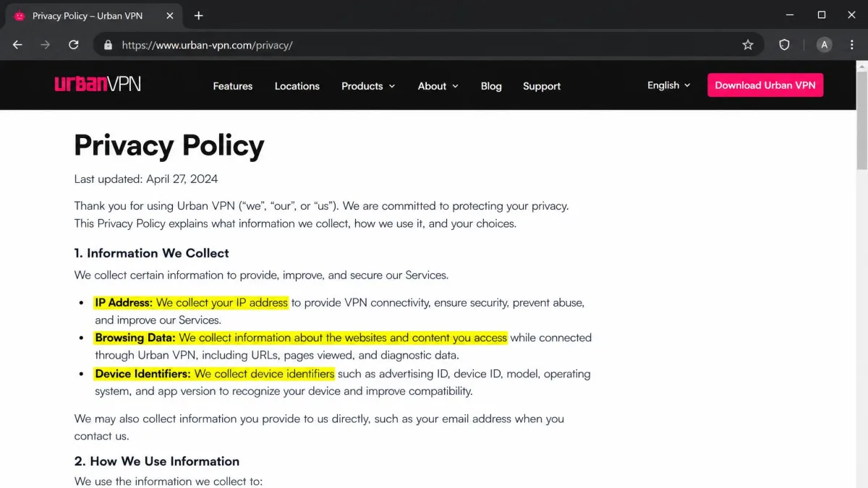Bookmark this page with the star icon

tap(748, 45)
